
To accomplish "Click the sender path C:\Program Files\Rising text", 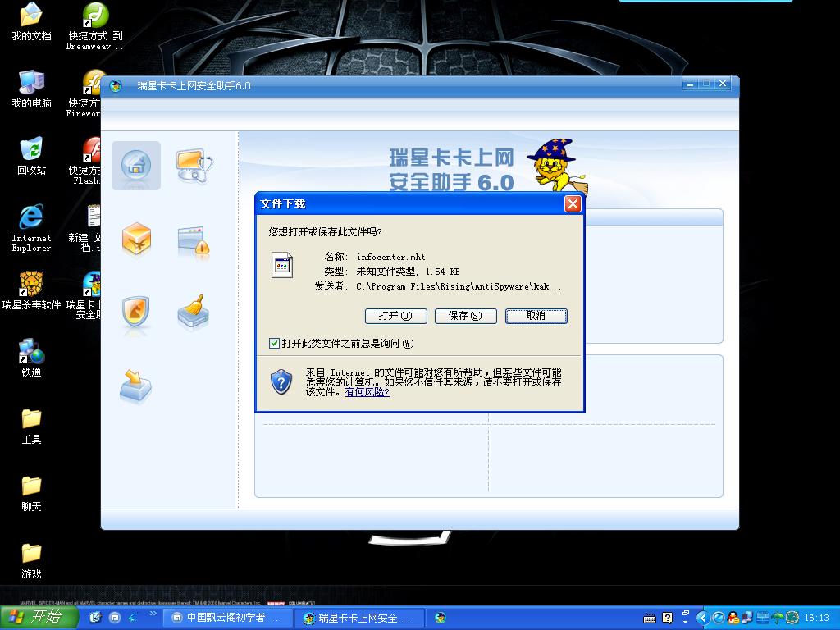I will tap(459, 286).
